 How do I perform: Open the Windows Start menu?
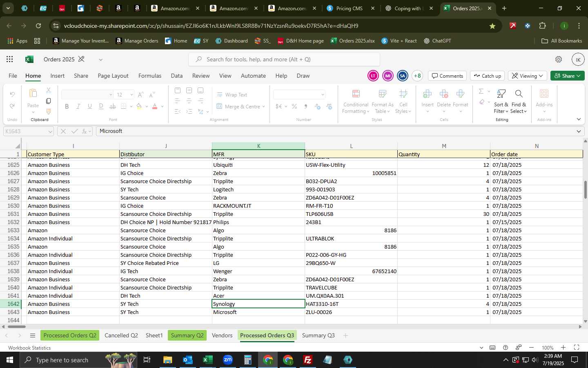pyautogui.click(x=9, y=360)
